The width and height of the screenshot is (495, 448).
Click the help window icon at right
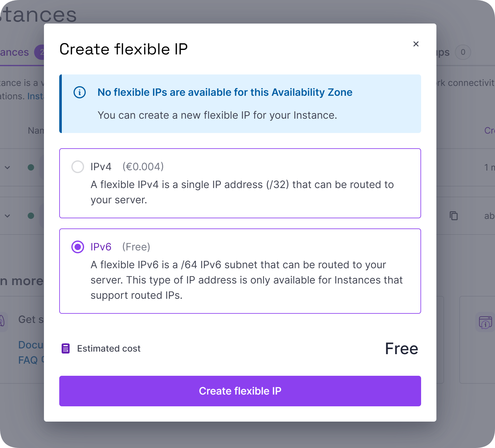click(x=485, y=322)
